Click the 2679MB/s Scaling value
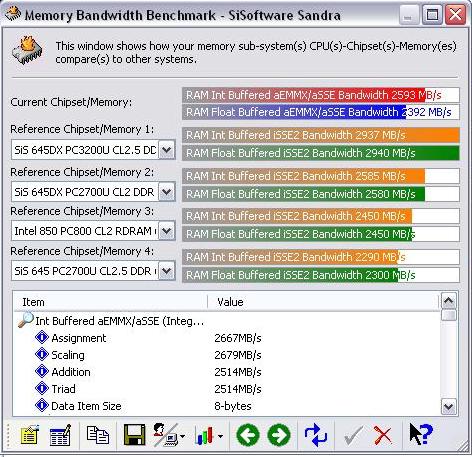This screenshot has width=472, height=457. (x=238, y=355)
